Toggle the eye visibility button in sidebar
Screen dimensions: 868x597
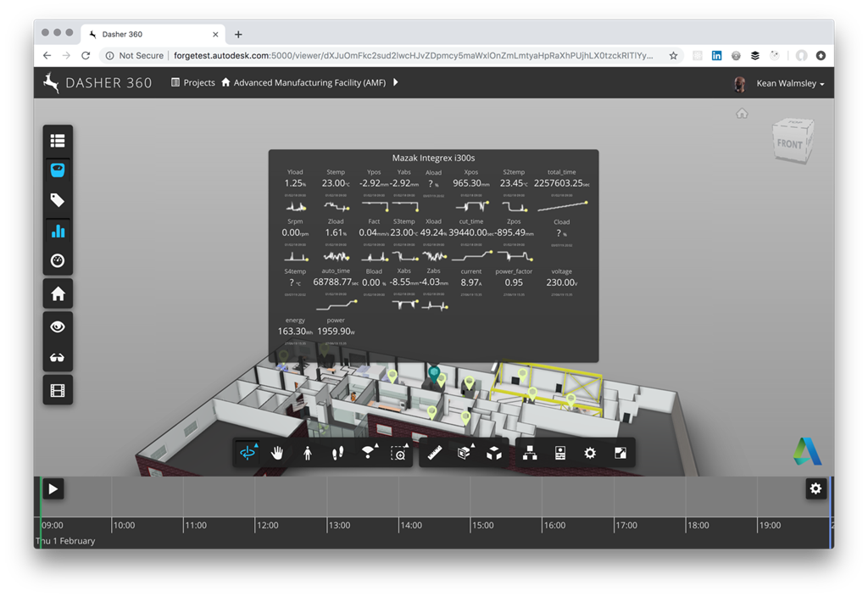58,326
